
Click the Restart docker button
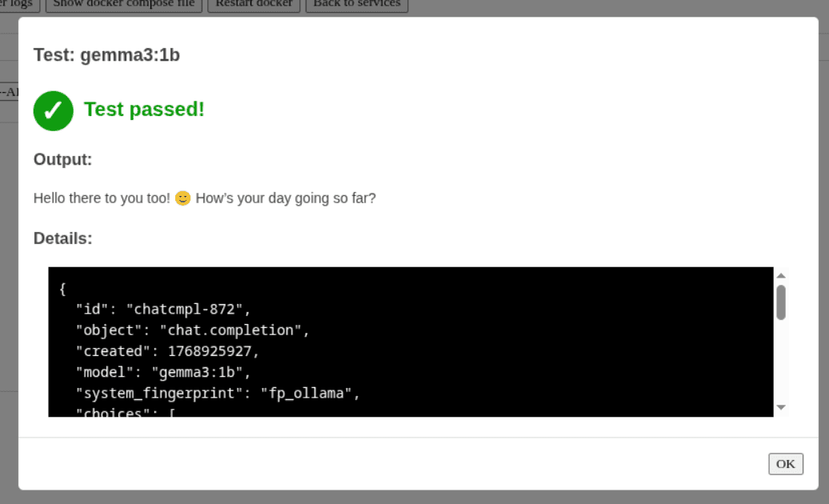254,5
